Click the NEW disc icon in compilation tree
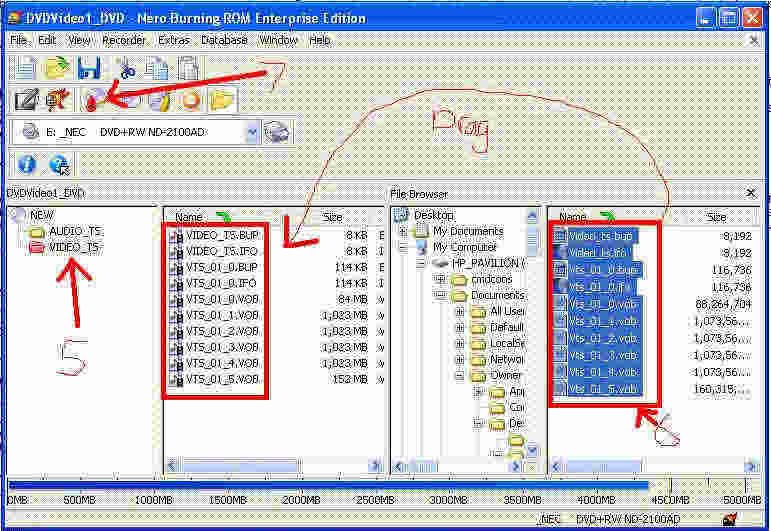The image size is (771, 531). pos(19,215)
